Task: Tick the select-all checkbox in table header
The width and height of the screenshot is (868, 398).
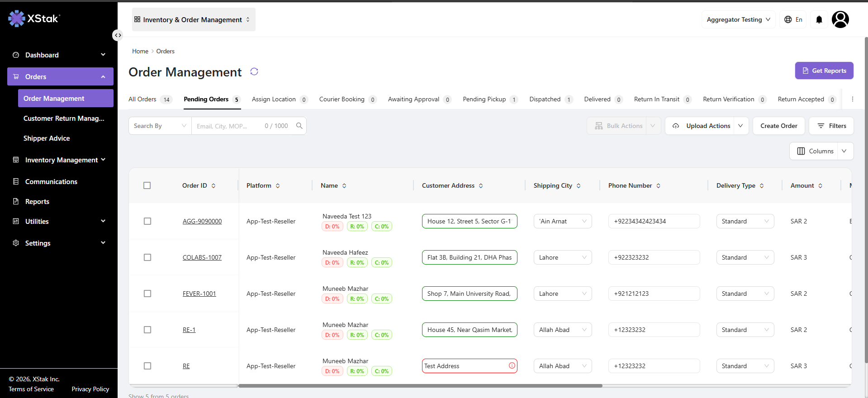Action: [x=147, y=185]
